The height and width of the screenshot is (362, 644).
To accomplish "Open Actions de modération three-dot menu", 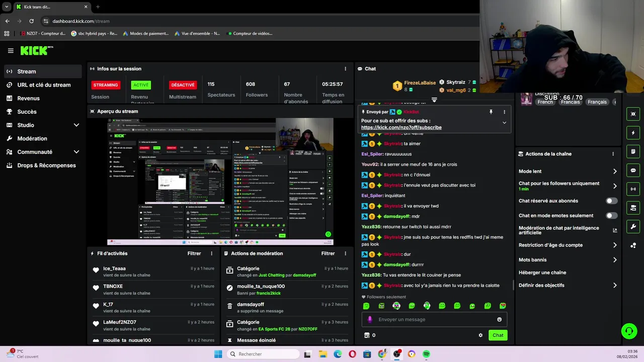I will (x=345, y=254).
